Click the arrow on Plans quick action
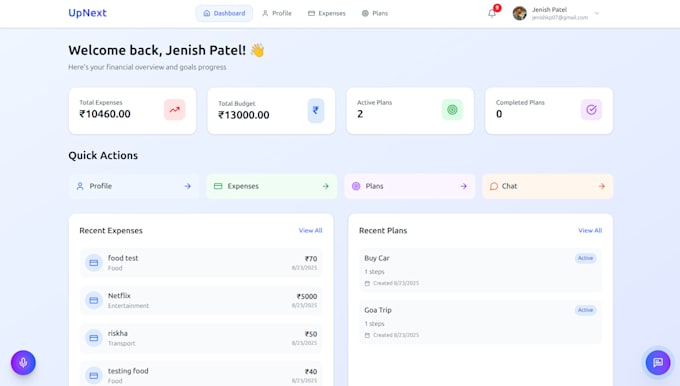The width and height of the screenshot is (680, 386). 463,186
